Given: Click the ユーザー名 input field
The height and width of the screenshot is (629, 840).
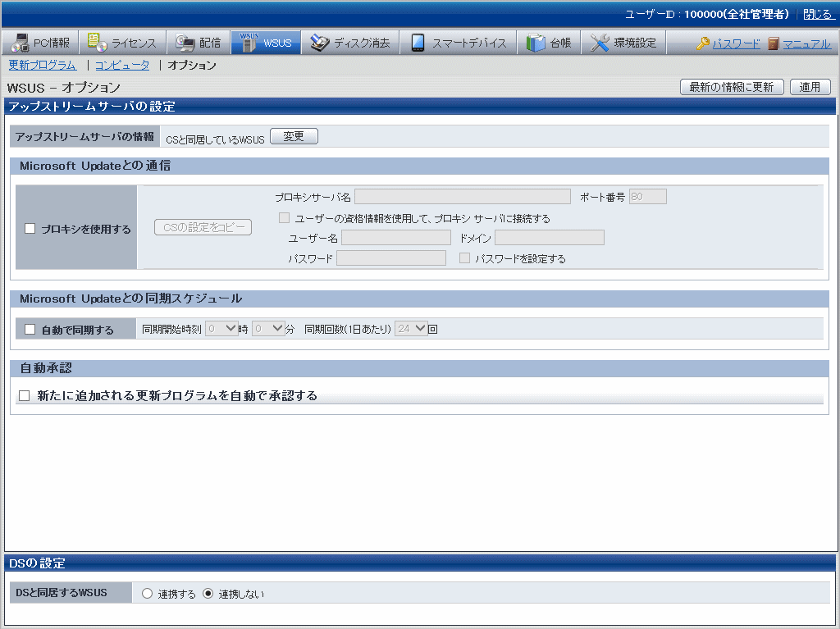Looking at the screenshot, I should pyautogui.click(x=396, y=237).
